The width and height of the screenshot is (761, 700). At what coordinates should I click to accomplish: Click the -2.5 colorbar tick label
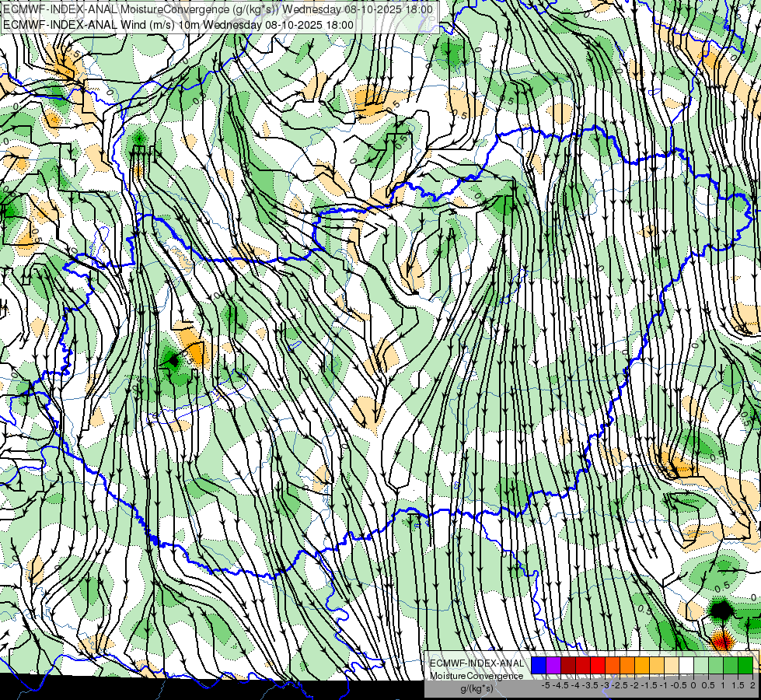(x=620, y=685)
